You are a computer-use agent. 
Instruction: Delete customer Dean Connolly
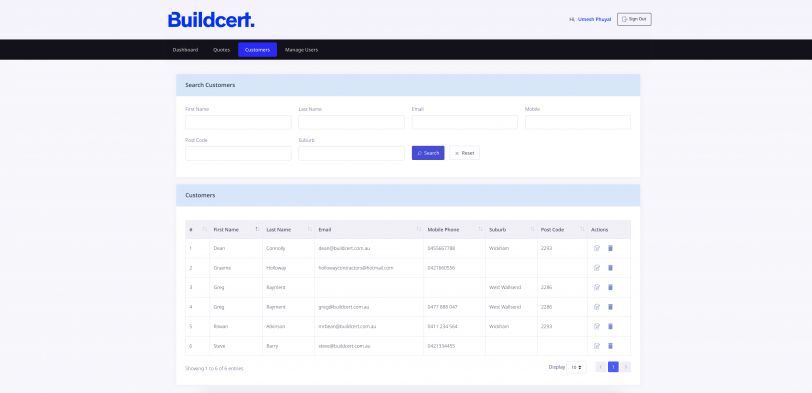610,248
